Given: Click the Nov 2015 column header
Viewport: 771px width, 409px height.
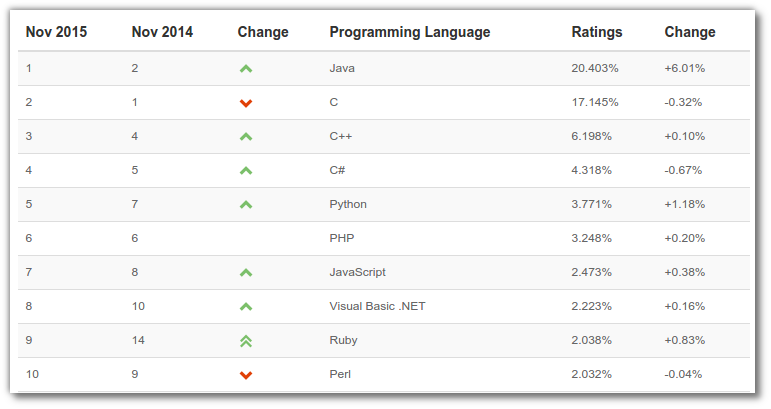Looking at the screenshot, I should pos(56,32).
